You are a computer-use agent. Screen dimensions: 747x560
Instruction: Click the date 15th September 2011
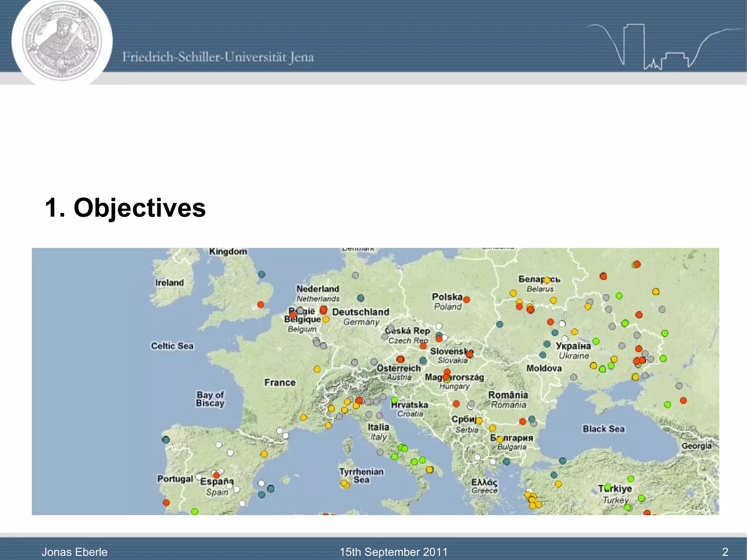tap(393, 552)
